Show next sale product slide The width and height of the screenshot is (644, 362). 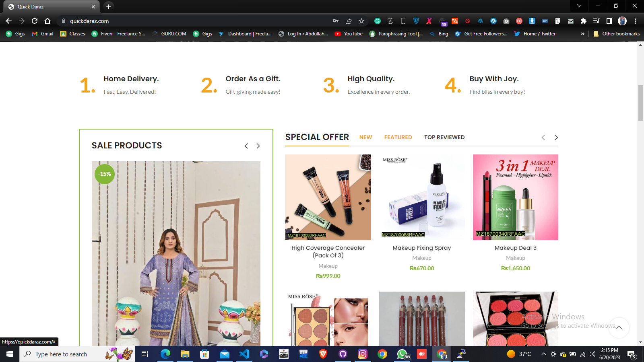pyautogui.click(x=258, y=146)
